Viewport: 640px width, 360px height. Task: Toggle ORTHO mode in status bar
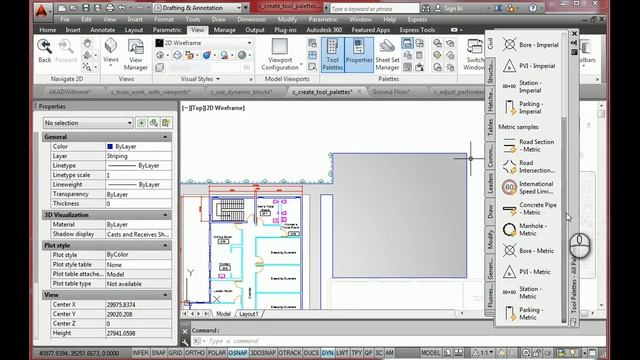point(195,352)
